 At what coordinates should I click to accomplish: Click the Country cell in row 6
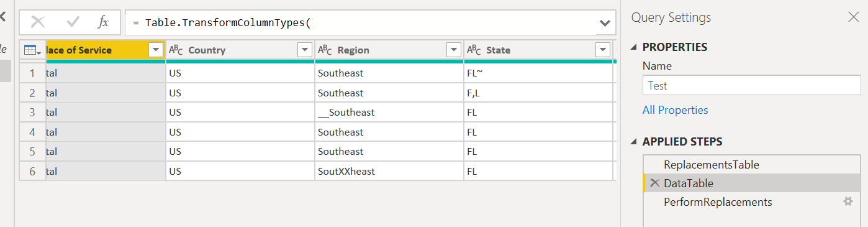coord(240,171)
